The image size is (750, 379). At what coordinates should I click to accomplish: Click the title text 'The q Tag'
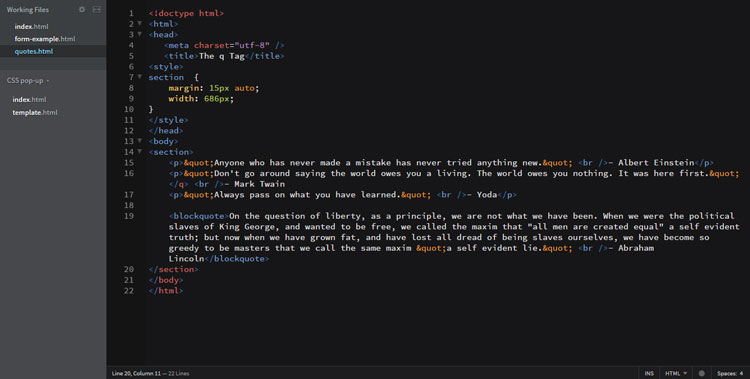(x=221, y=56)
